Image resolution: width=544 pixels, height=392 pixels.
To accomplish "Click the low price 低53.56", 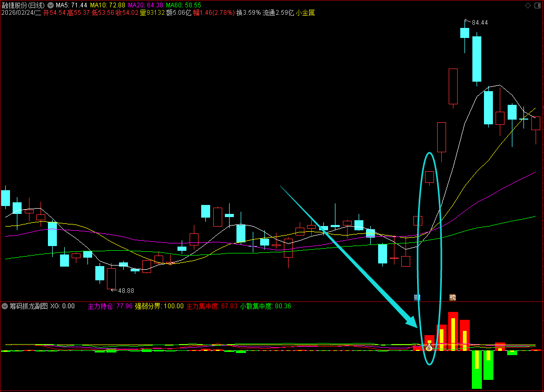I will [103, 13].
